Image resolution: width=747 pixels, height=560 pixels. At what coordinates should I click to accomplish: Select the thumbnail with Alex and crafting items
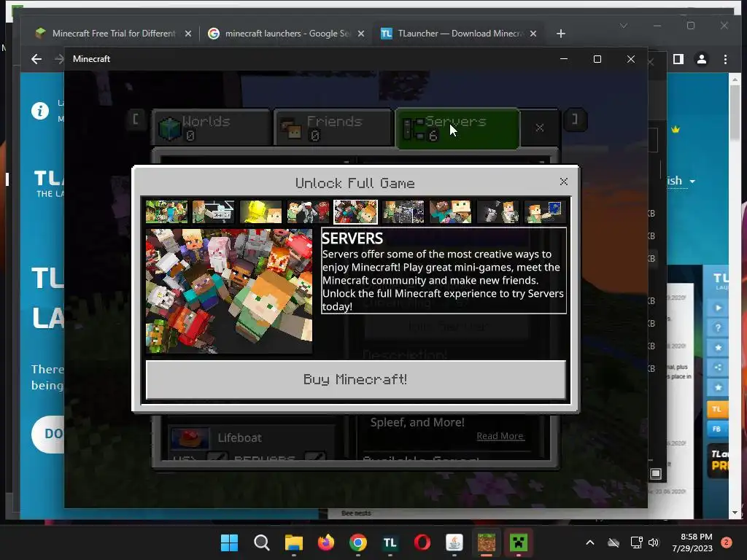coord(214,212)
